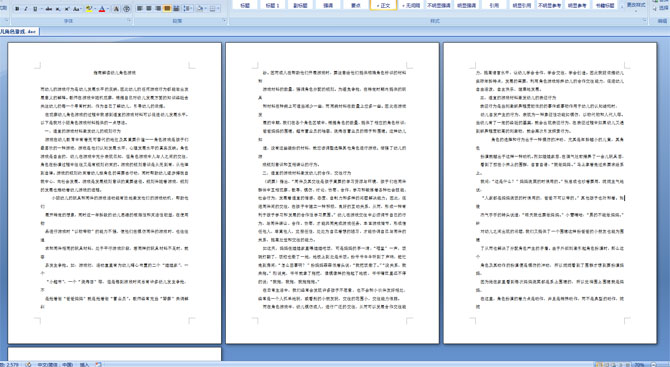Screen dimensions: 670x367
Task: Switch to the 儿角色游戏.doc document tab
Action: click(19, 31)
